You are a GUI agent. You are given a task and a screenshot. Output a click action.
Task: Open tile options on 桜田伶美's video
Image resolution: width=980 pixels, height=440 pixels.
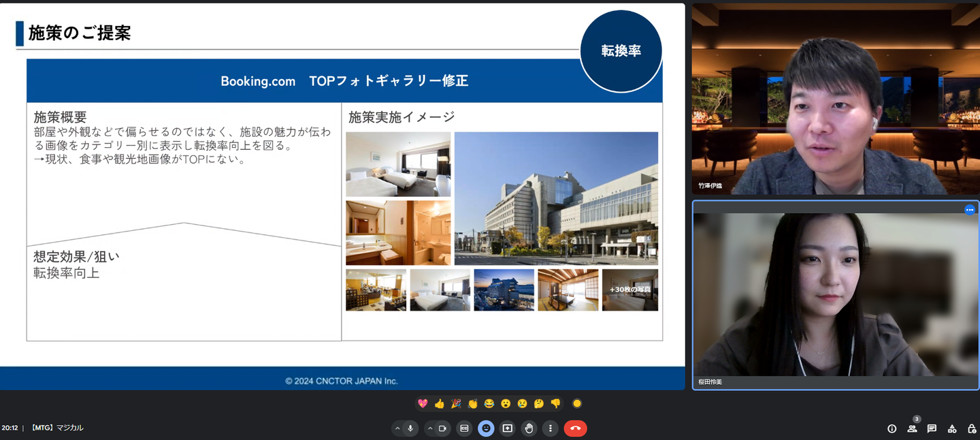(970, 210)
